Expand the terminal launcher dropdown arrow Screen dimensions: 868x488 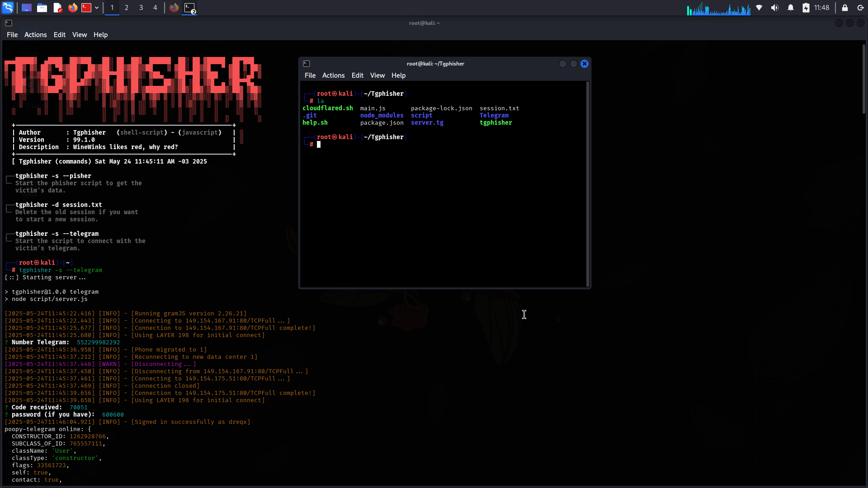97,8
